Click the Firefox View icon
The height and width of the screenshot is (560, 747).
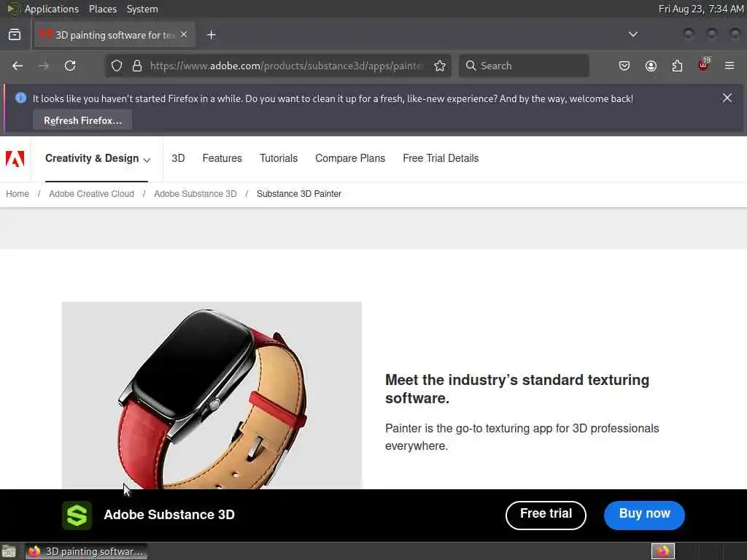[15, 34]
